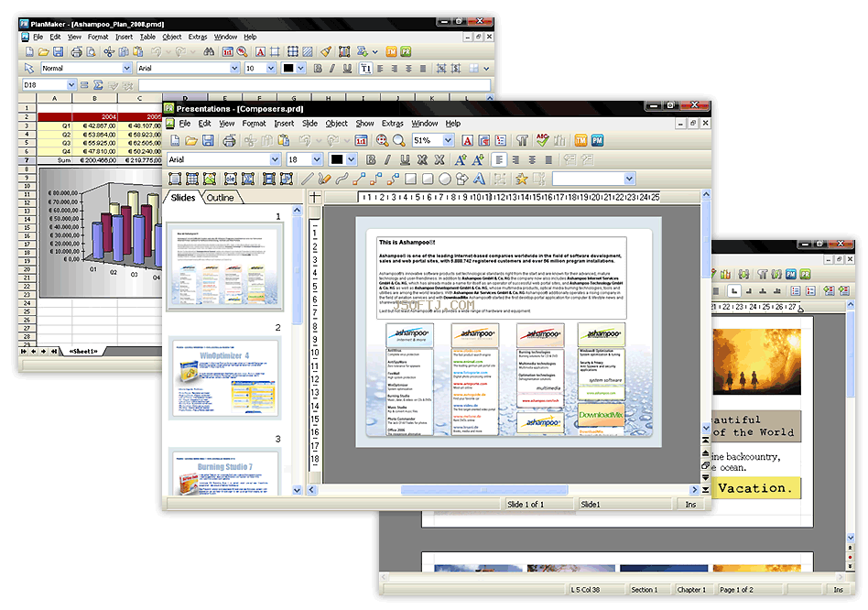Open the Show menu in Presentations

364,124
